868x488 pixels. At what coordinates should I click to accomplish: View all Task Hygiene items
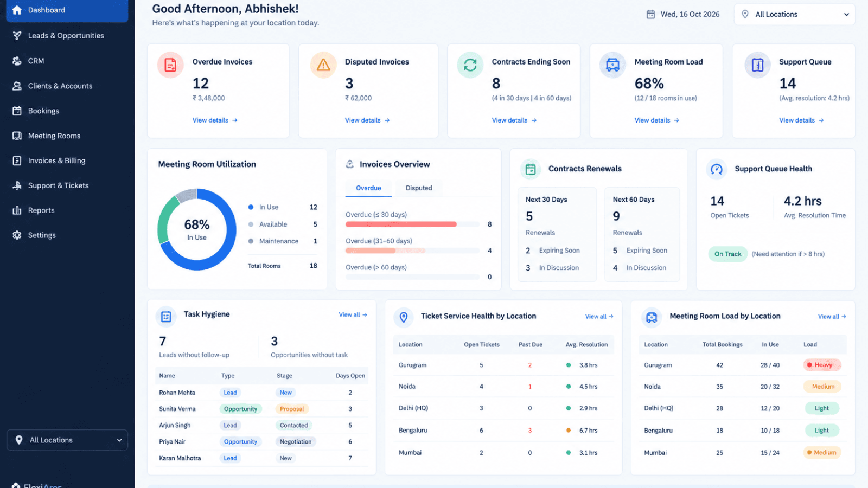[353, 314]
